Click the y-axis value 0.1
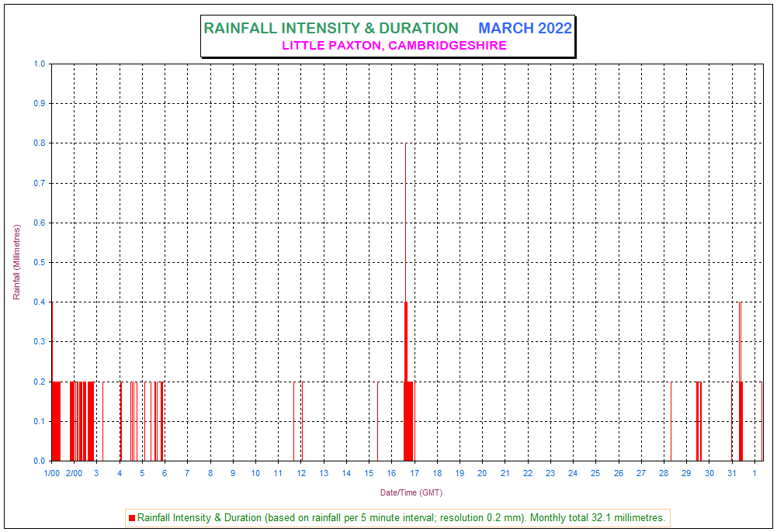Viewport: 777px width, 532px height. [39, 421]
